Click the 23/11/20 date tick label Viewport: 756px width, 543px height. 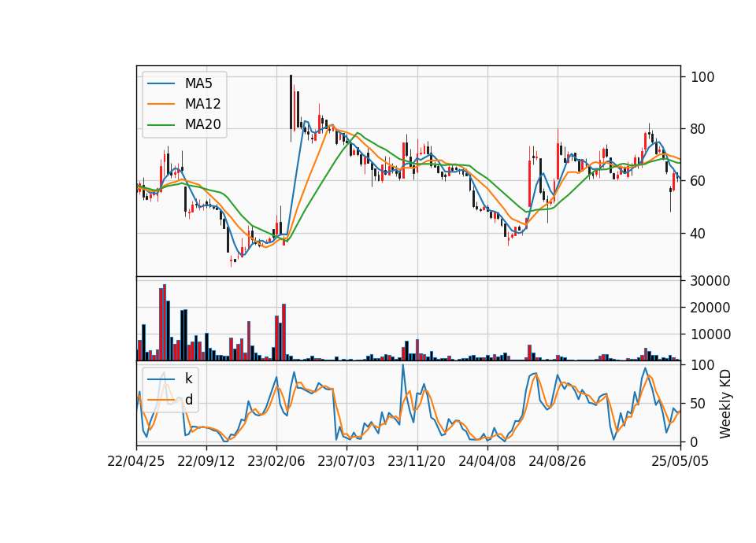[x=417, y=461]
